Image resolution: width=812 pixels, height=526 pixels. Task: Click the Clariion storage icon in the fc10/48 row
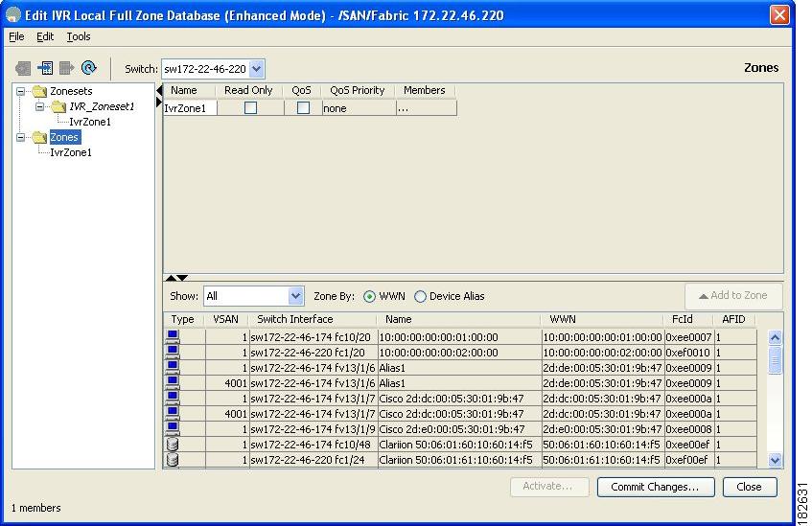173,444
